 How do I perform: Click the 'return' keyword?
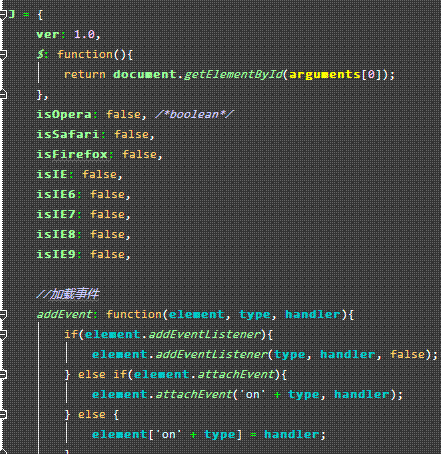click(x=85, y=75)
